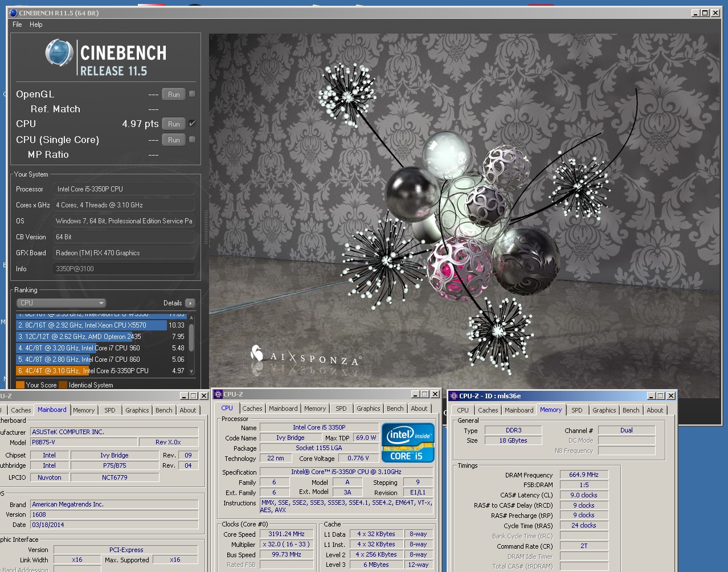Screen dimensions: 728x572
Task: Run the CPU benchmark
Action: [174, 124]
